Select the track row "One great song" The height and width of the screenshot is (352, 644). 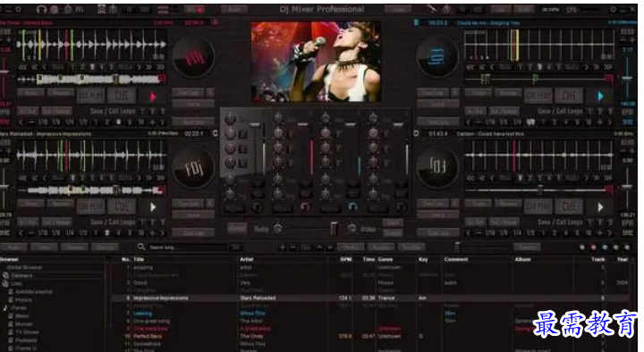click(x=370, y=322)
